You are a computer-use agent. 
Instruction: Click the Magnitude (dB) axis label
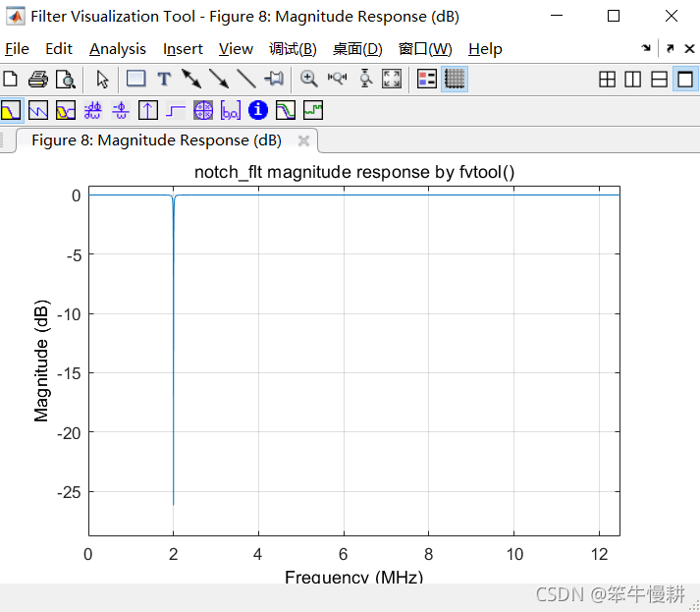pos(41,361)
